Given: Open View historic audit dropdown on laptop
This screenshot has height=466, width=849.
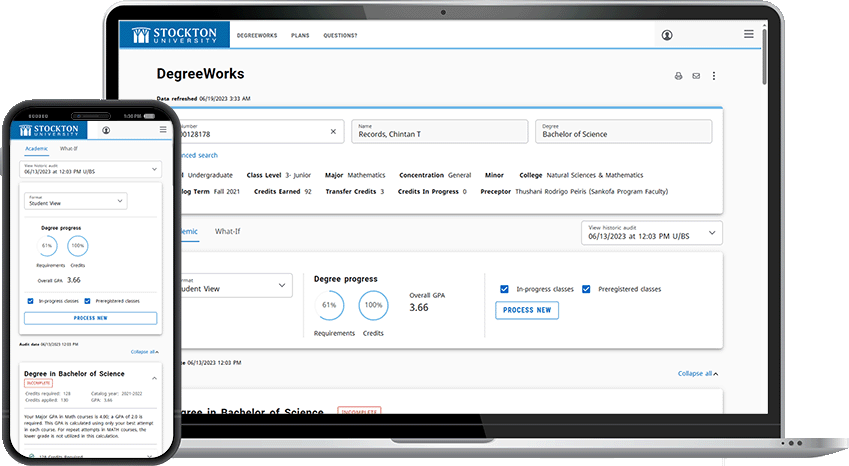Looking at the screenshot, I should pyautogui.click(x=652, y=233).
